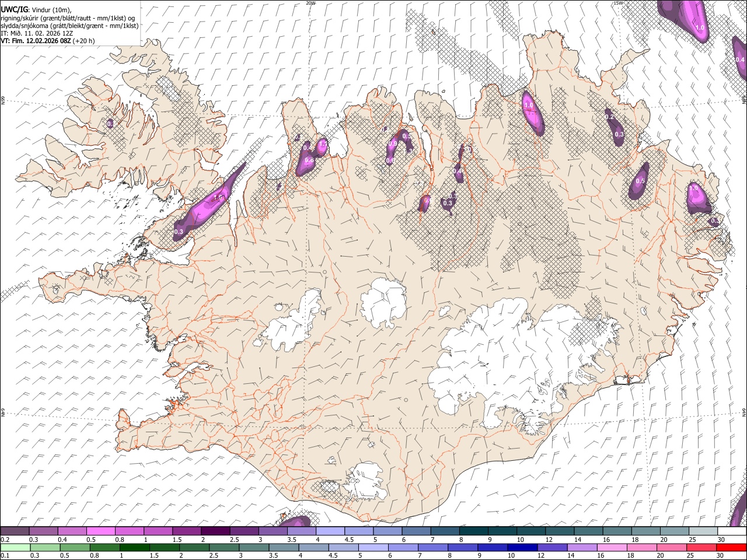This screenshot has width=747, height=560.
Task: Pick pale green bottom swatch between 0.1 and 0.3
Action: pyautogui.click(x=16, y=547)
